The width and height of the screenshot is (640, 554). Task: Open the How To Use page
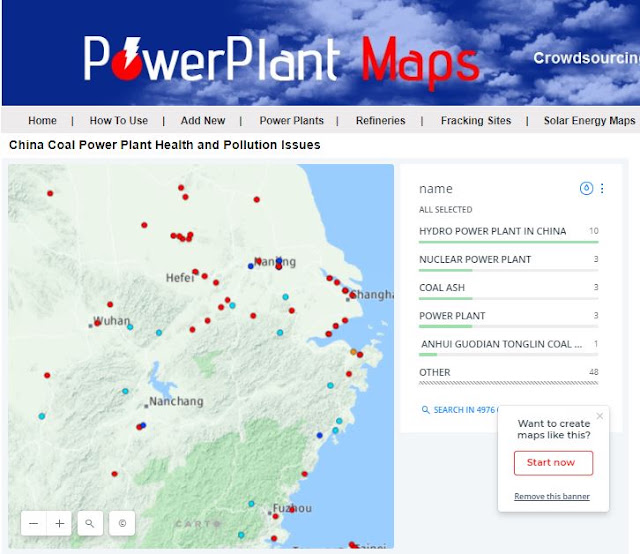point(119,120)
